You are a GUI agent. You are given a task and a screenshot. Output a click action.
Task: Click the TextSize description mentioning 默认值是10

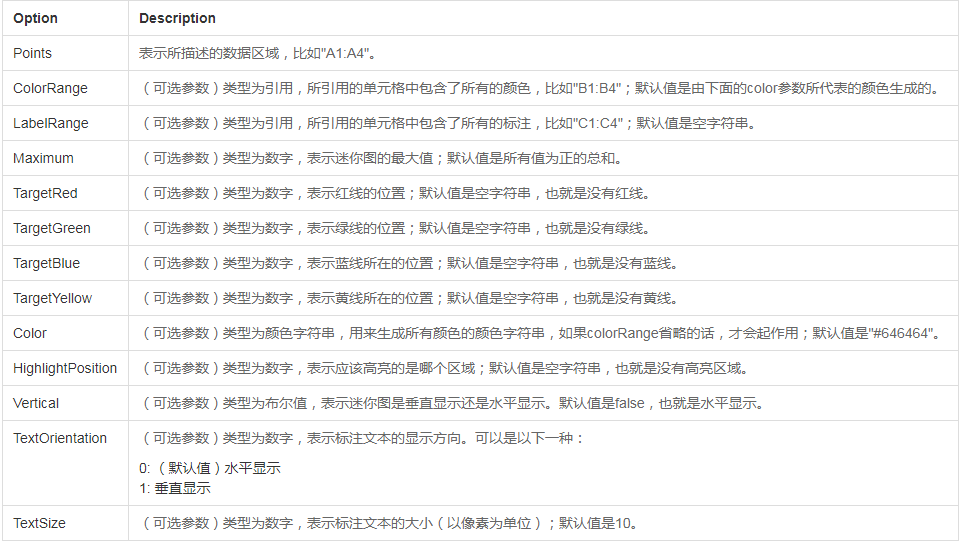[390, 524]
